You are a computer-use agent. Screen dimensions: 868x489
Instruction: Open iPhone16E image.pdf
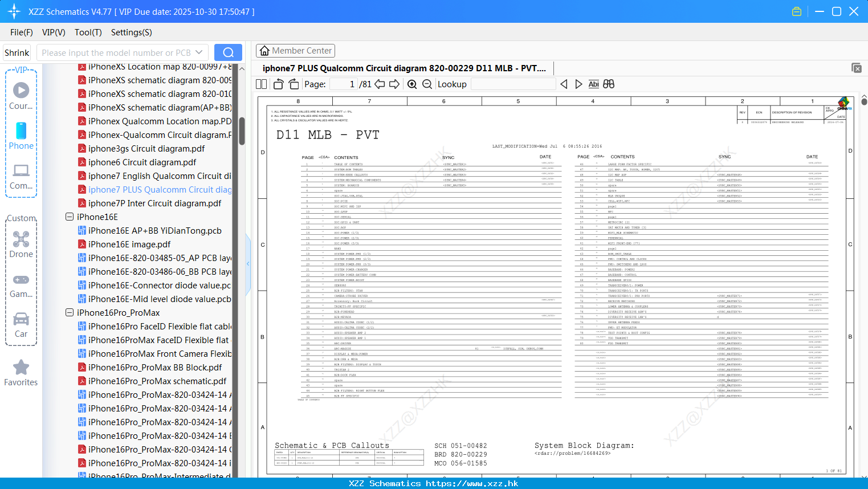tap(124, 244)
